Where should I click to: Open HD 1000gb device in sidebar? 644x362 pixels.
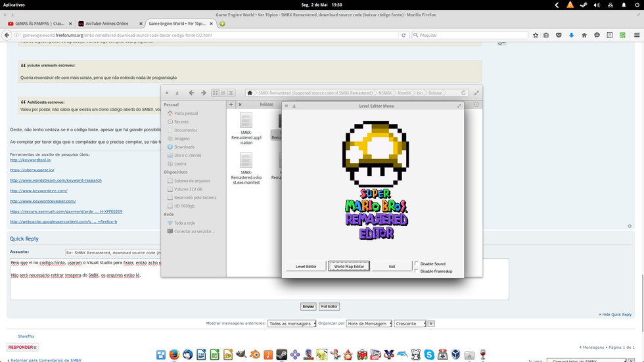(184, 206)
